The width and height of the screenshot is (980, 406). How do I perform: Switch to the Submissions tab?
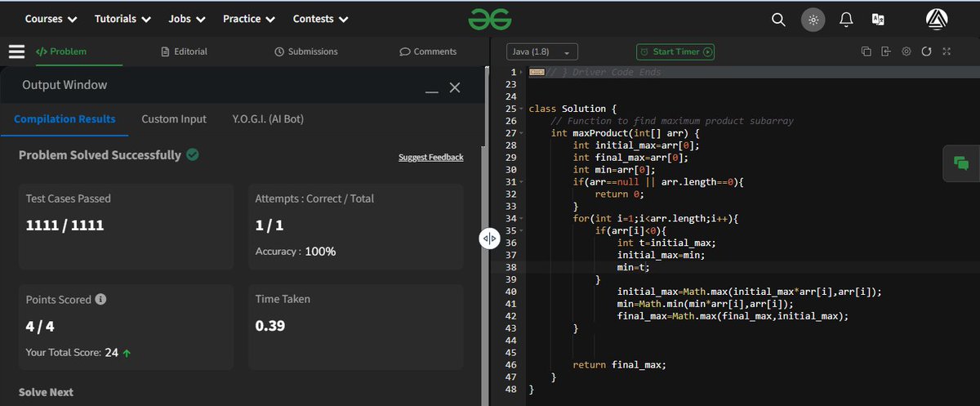click(306, 51)
